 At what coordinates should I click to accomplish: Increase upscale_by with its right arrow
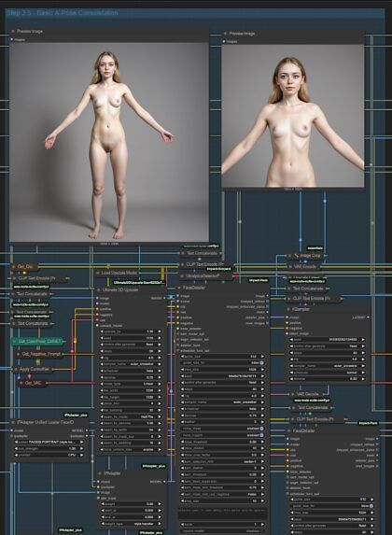159,331
